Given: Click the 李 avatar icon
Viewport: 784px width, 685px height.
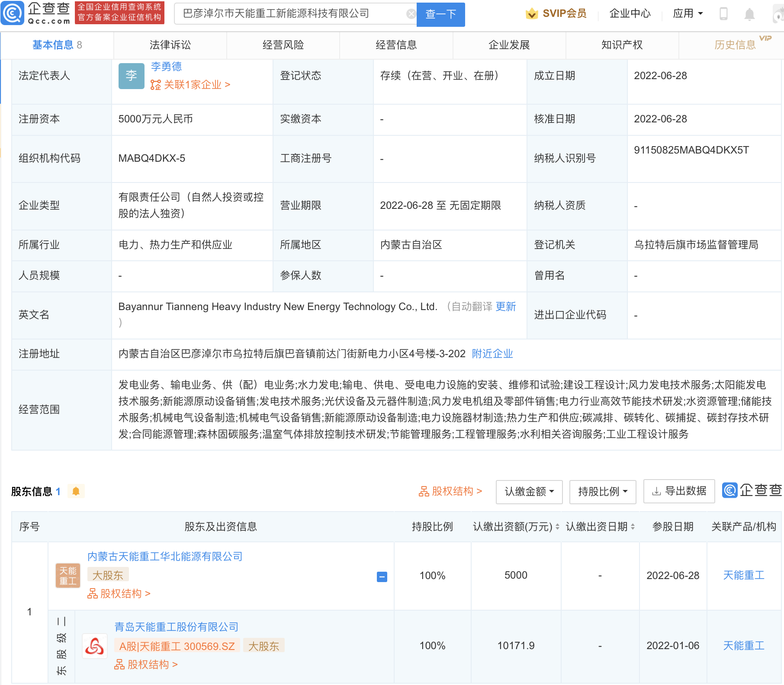Looking at the screenshot, I should coord(131,76).
